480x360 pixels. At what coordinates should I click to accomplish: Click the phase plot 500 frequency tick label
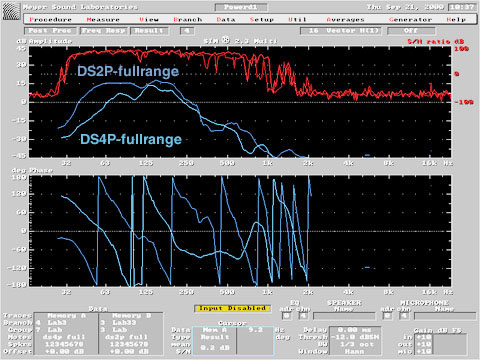tap(227, 292)
